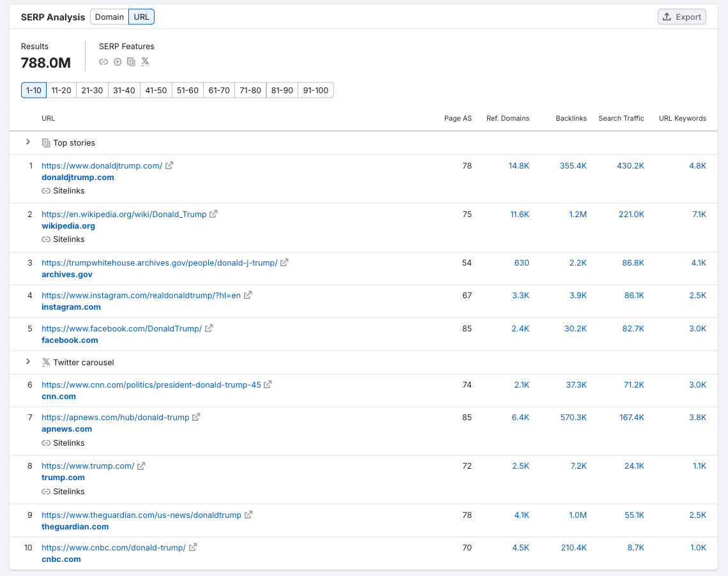Collapse the Sitelinks under apnews.com

point(45,443)
